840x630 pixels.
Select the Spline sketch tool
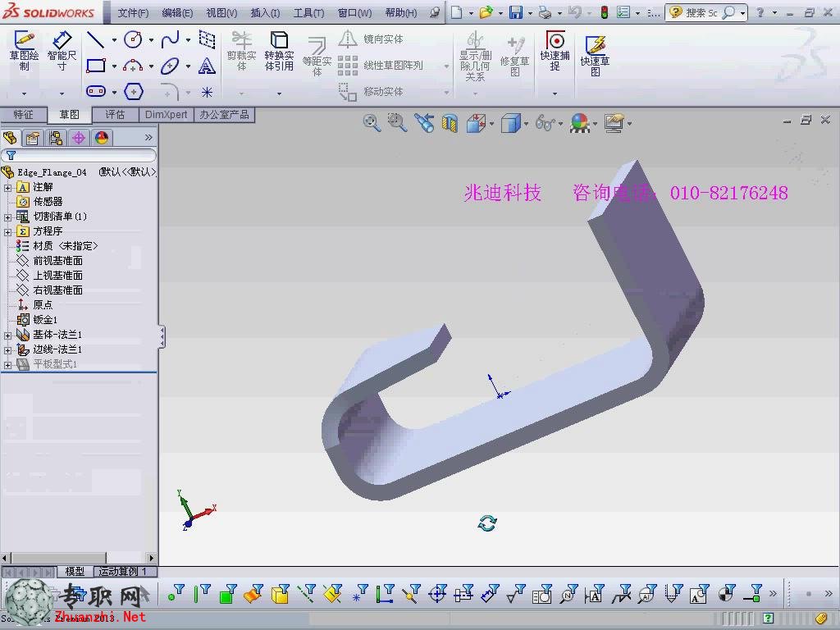[x=170, y=39]
